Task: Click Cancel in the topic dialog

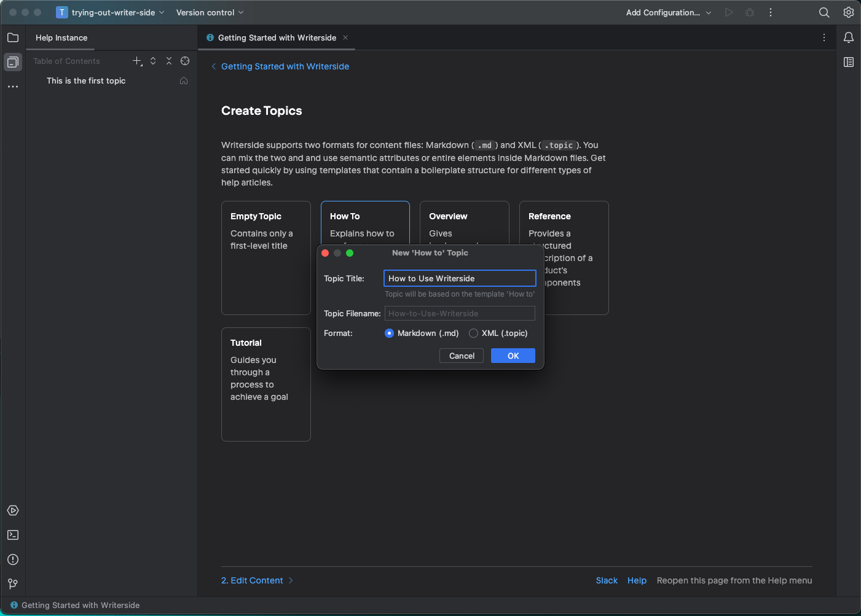Action: [x=462, y=356]
